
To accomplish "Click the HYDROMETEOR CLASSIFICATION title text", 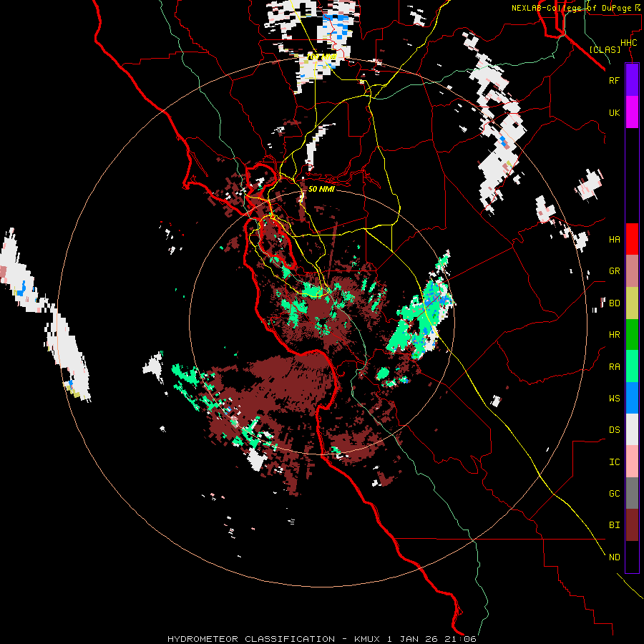I will tap(251, 639).
